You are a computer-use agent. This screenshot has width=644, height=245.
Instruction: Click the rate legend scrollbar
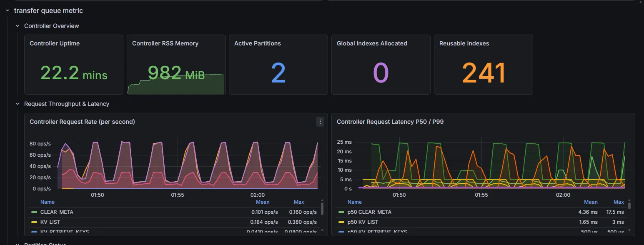tap(322, 208)
